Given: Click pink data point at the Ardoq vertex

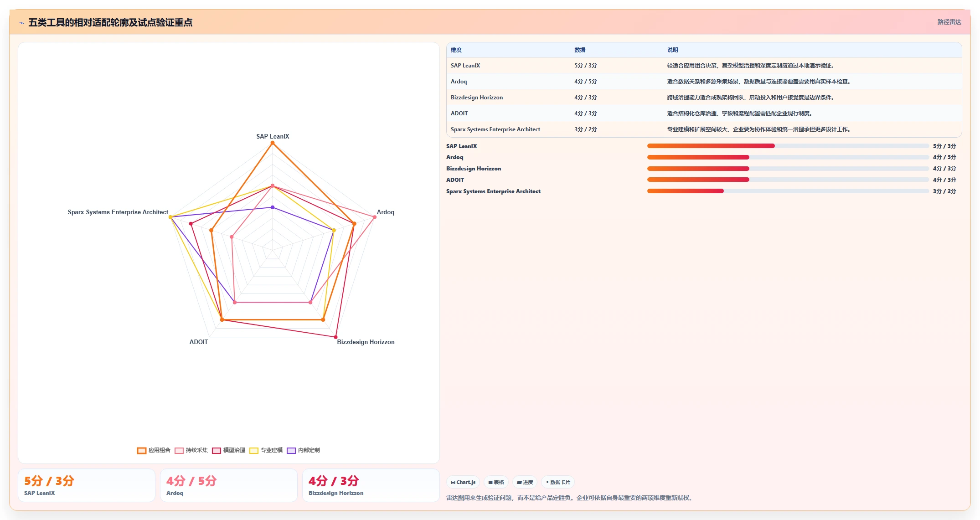Looking at the screenshot, I should (375, 217).
